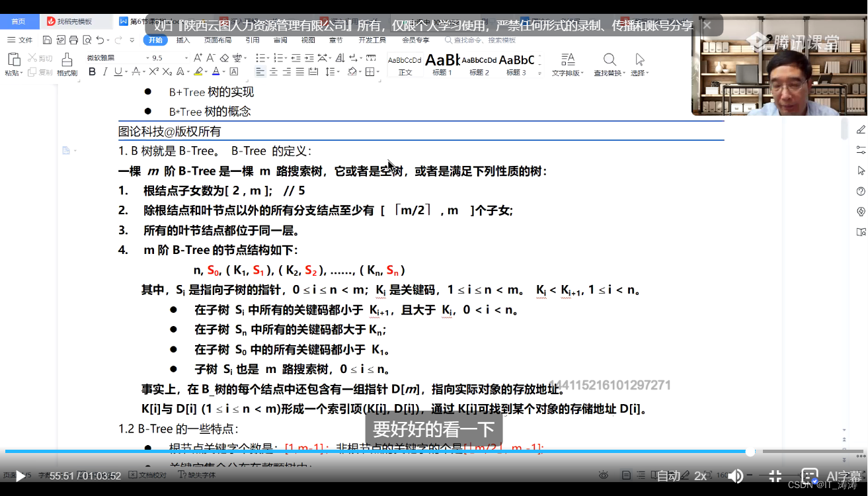Screen dimensions: 868x496
Task: Click the Save icon in quick access toolbar
Action: tap(47, 40)
